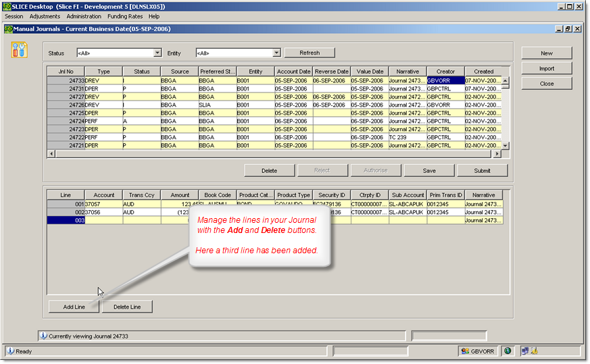This screenshot has height=364, width=590.
Task: Click the GBVORR user icon in status bar
Action: point(465,351)
